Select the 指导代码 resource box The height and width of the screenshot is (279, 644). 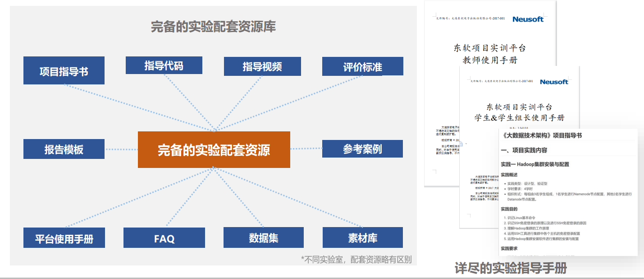click(x=164, y=65)
